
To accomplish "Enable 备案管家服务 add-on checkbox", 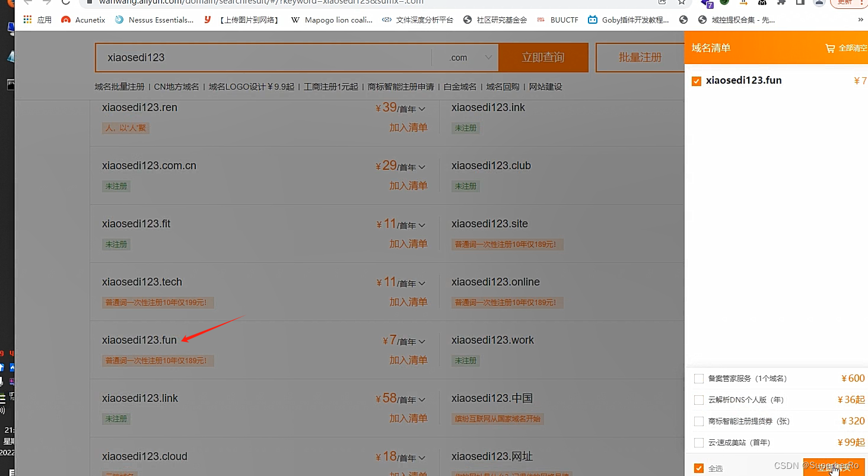I will 698,378.
